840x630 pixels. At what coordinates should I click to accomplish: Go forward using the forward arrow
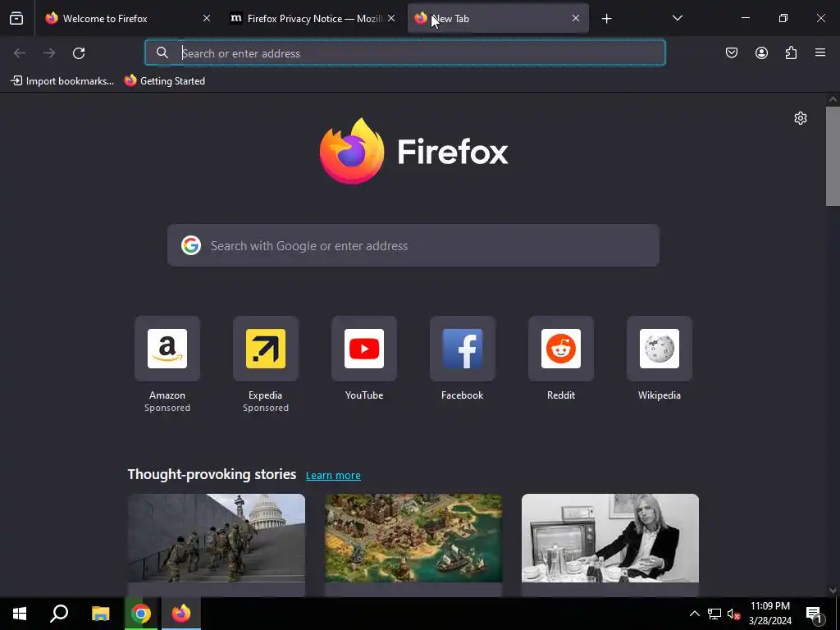click(49, 53)
